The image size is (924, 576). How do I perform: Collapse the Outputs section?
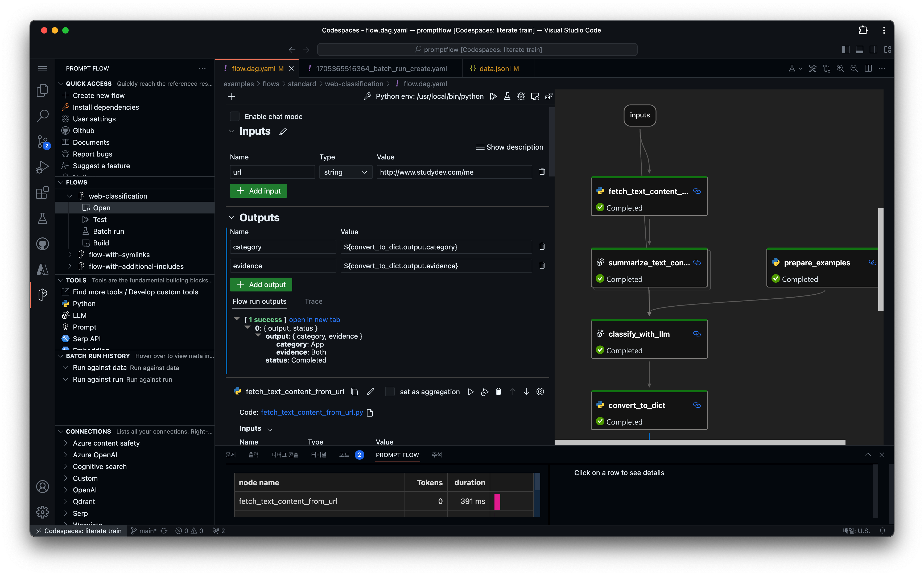(232, 217)
